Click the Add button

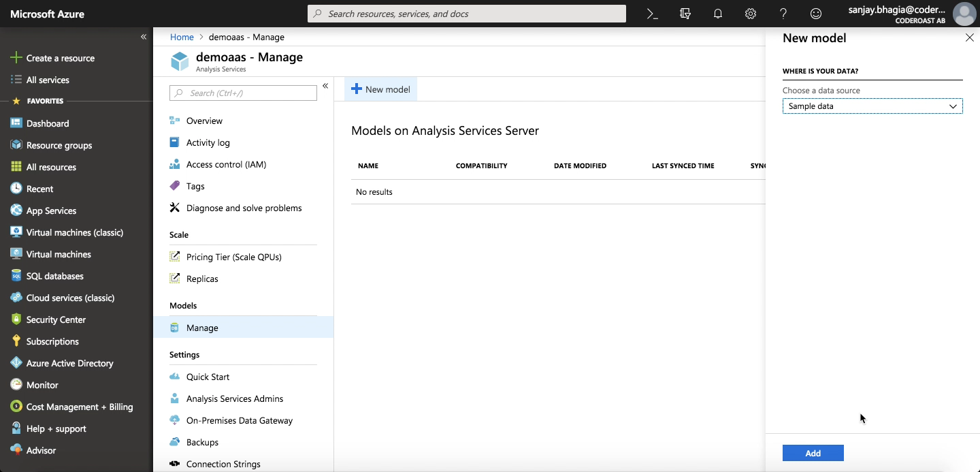[813, 453]
